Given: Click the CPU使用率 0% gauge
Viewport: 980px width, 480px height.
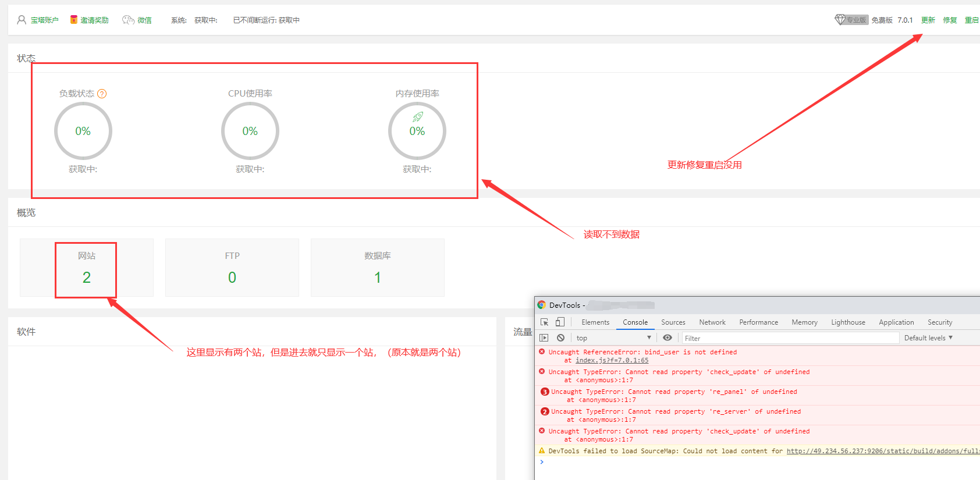Looking at the screenshot, I should [250, 131].
